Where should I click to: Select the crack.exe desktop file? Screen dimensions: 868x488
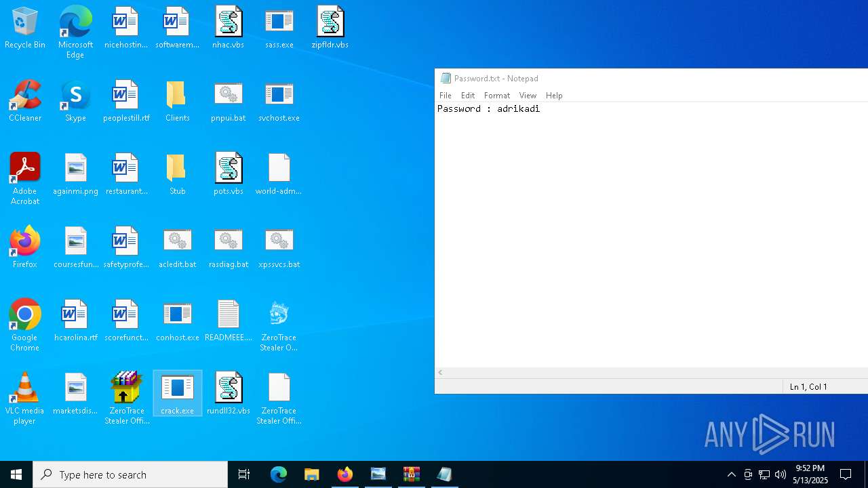pos(177,393)
